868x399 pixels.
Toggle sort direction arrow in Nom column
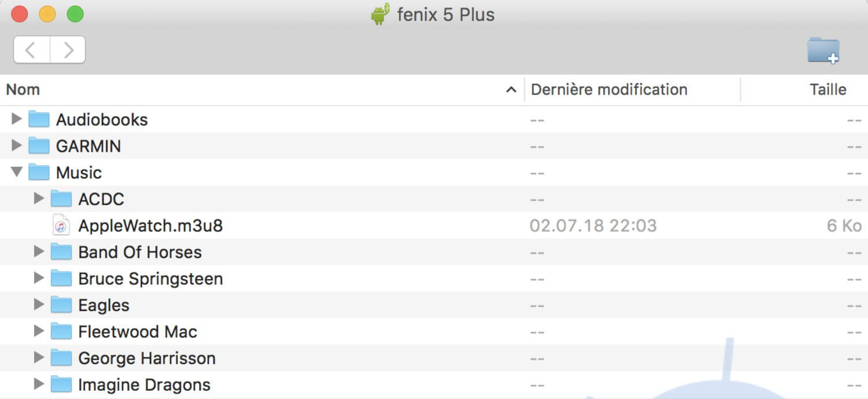click(511, 90)
